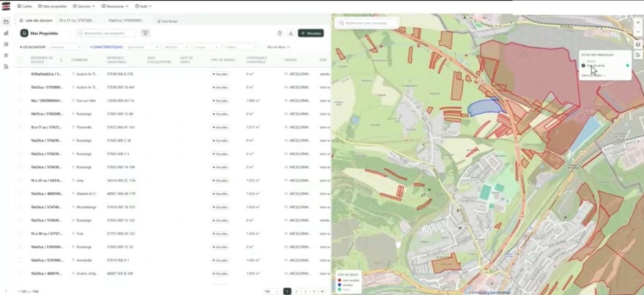Zoom out on the map
The height and width of the screenshot is (295, 644).
tap(638, 33)
